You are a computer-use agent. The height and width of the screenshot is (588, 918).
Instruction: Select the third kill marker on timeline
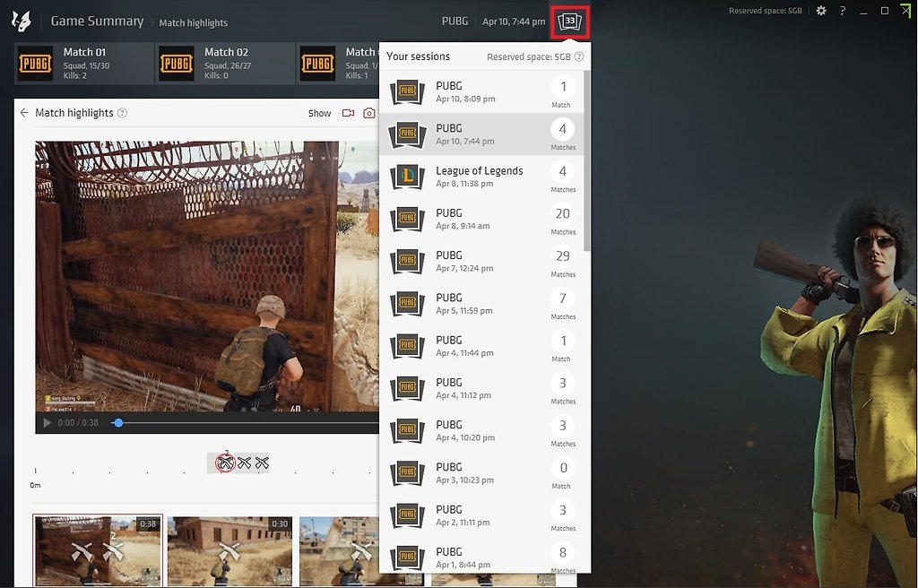(262, 463)
